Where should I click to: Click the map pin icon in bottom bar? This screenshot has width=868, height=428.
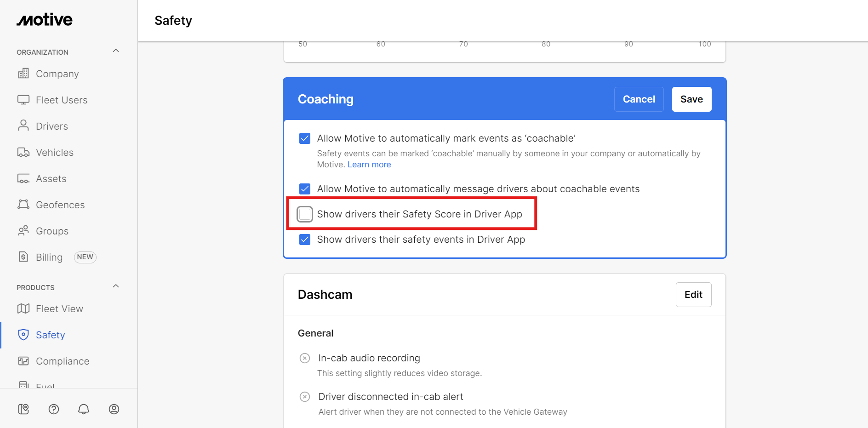(x=23, y=409)
